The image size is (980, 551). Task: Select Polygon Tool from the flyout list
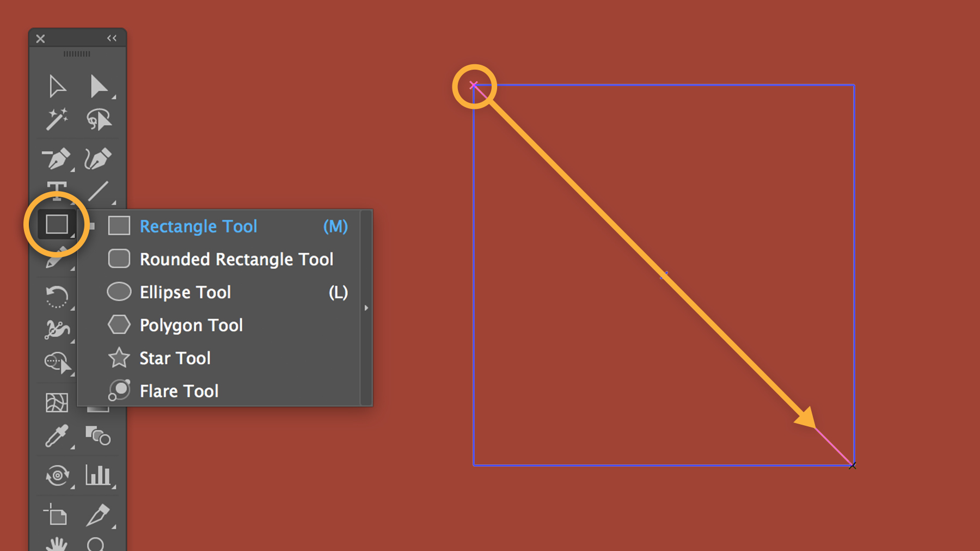191,326
